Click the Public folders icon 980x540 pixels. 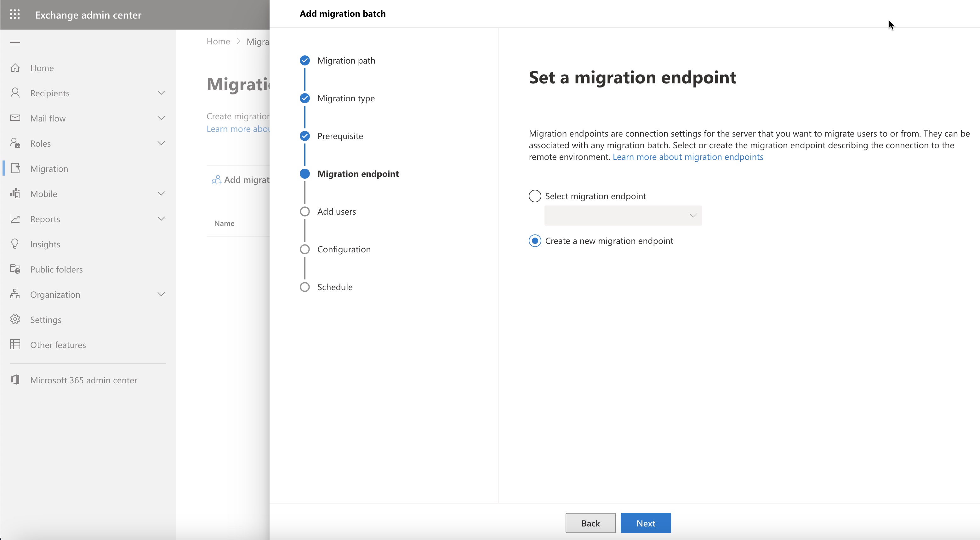pyautogui.click(x=15, y=269)
